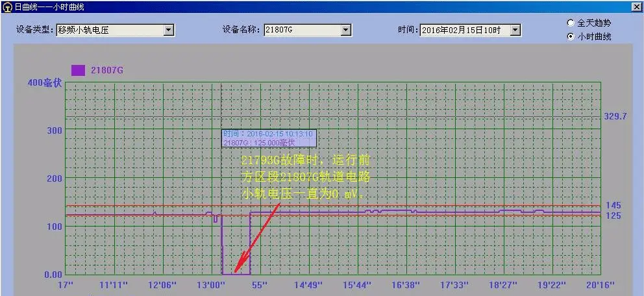Image resolution: width=644 pixels, height=296 pixels.
Task: Click the purple 21807G legend swatch
Action: (78, 71)
